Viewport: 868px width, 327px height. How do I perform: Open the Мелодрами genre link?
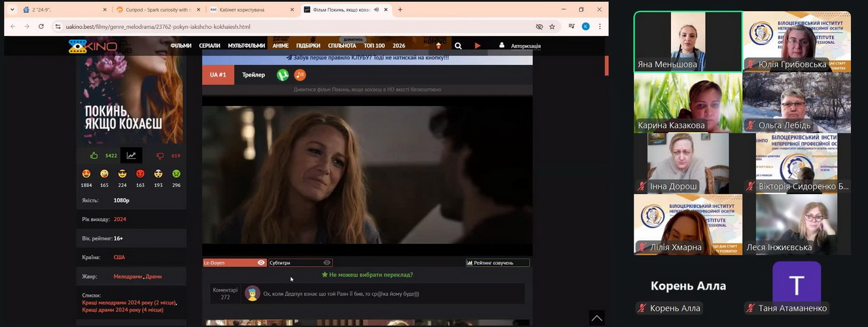128,277
